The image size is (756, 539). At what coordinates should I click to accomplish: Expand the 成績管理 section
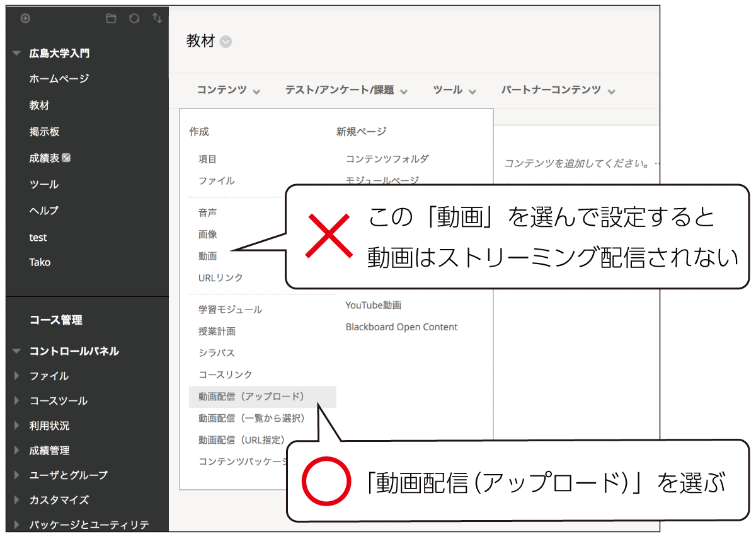pyautogui.click(x=17, y=451)
